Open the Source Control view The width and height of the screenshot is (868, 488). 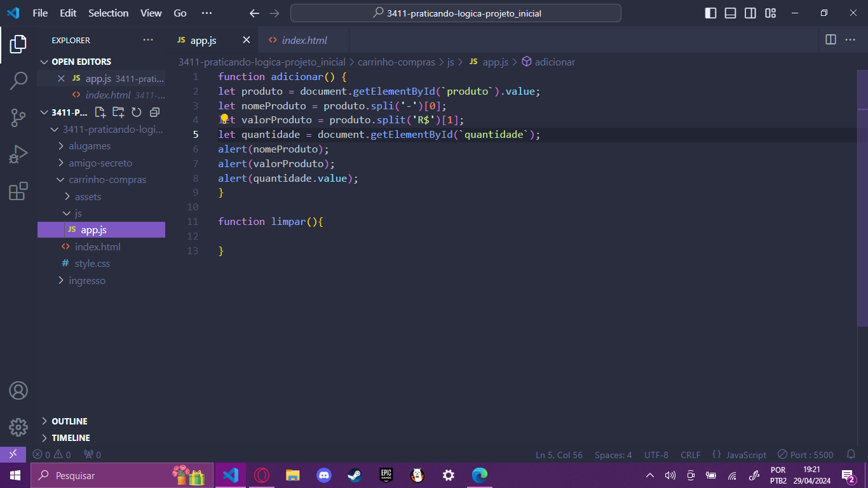(x=18, y=118)
